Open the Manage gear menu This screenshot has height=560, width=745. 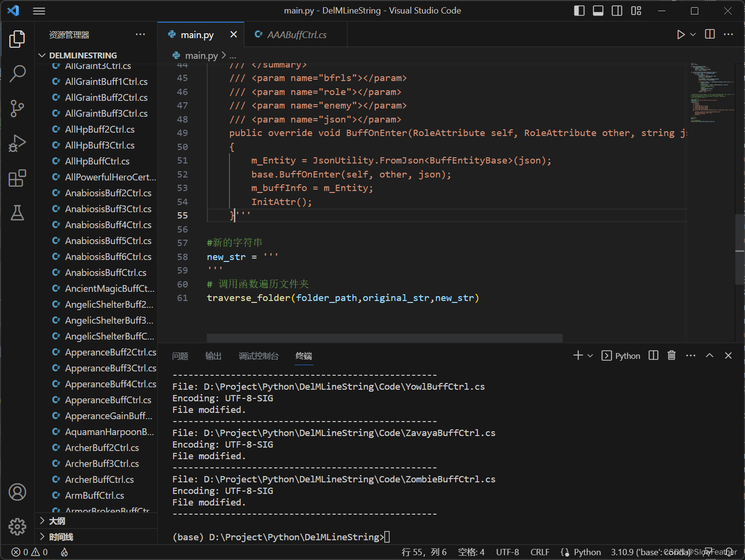coord(17,527)
